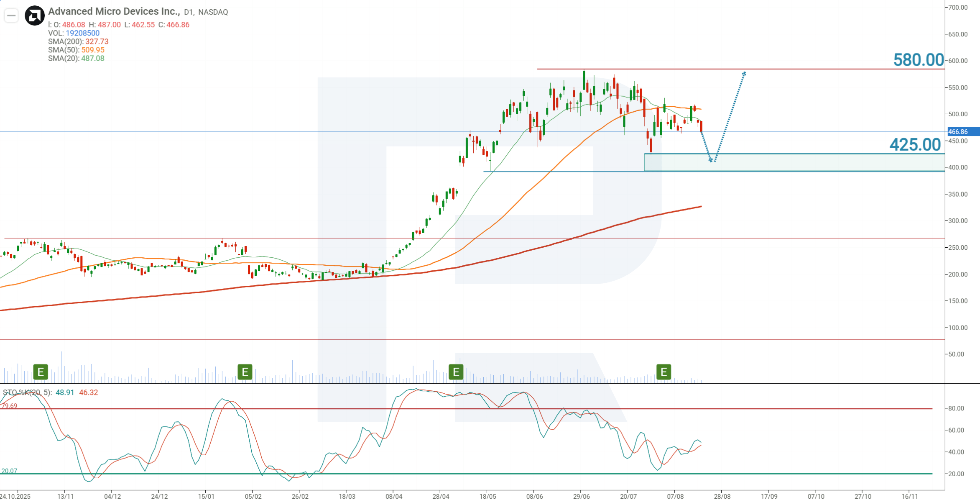Click the '700.00' price axis label
The image size is (980, 500).
958,8
